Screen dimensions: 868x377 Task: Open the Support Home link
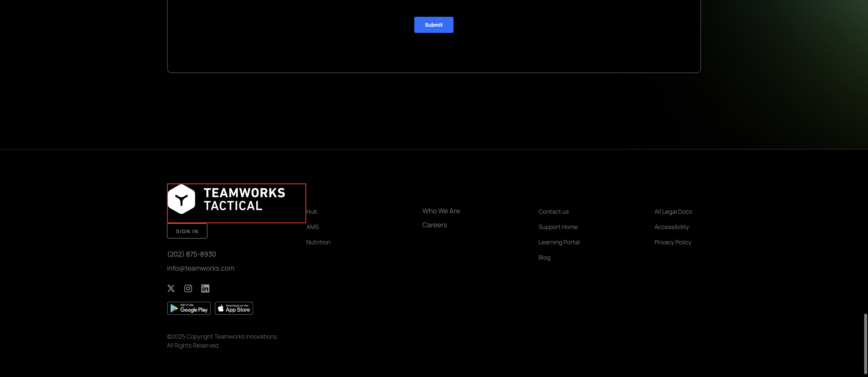558,227
